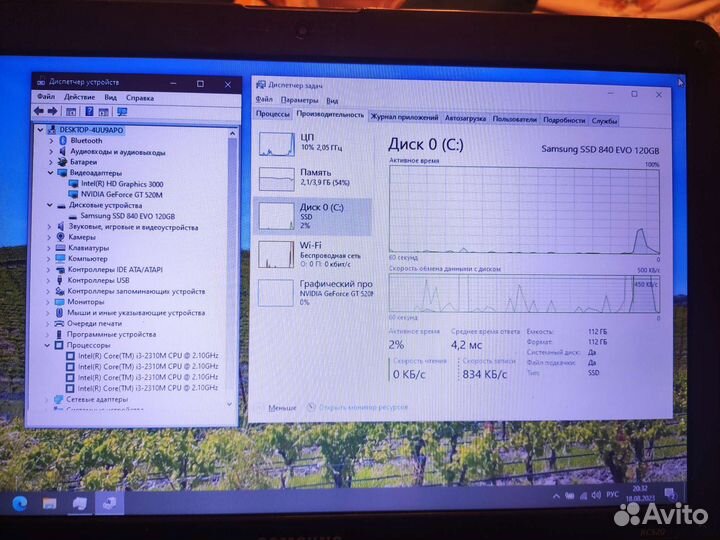Image resolution: width=720 pixels, height=540 pixels.
Task: Select Контроллеры запоминающих устройств row
Action: point(136,291)
